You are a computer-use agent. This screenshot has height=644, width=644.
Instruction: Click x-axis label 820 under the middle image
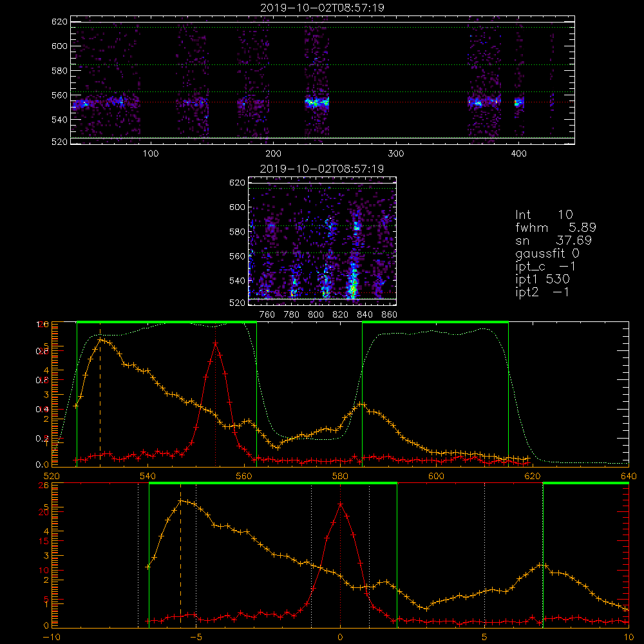[340, 315]
